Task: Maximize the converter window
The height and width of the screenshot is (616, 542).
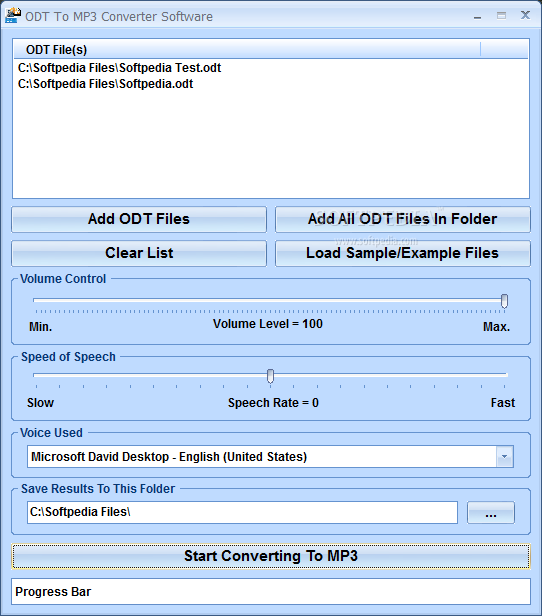Action: (x=501, y=16)
